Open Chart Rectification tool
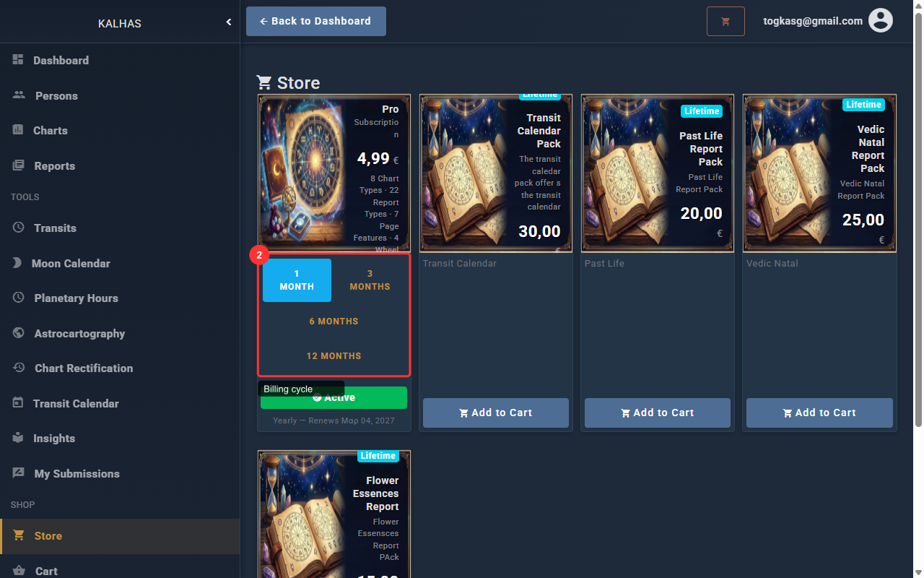 coord(84,368)
